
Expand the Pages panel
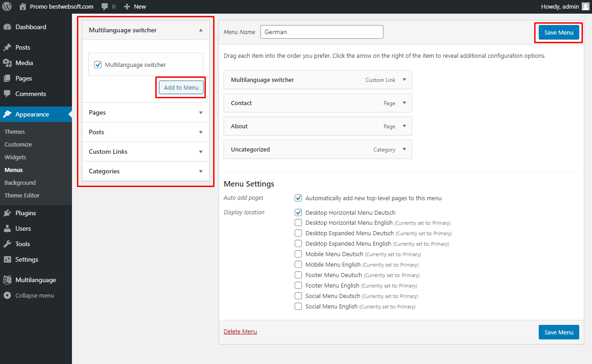pos(201,113)
